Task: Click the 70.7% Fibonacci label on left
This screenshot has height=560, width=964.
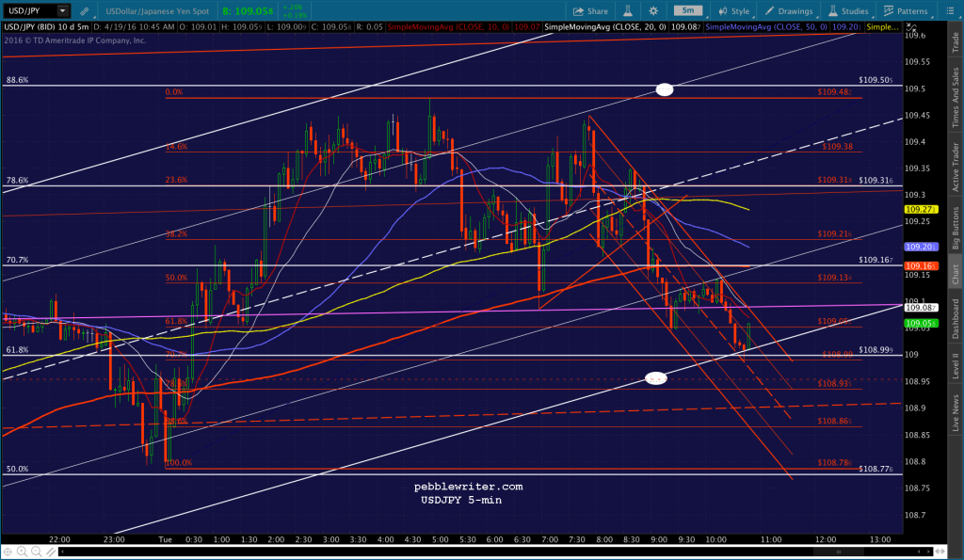Action: [17, 260]
